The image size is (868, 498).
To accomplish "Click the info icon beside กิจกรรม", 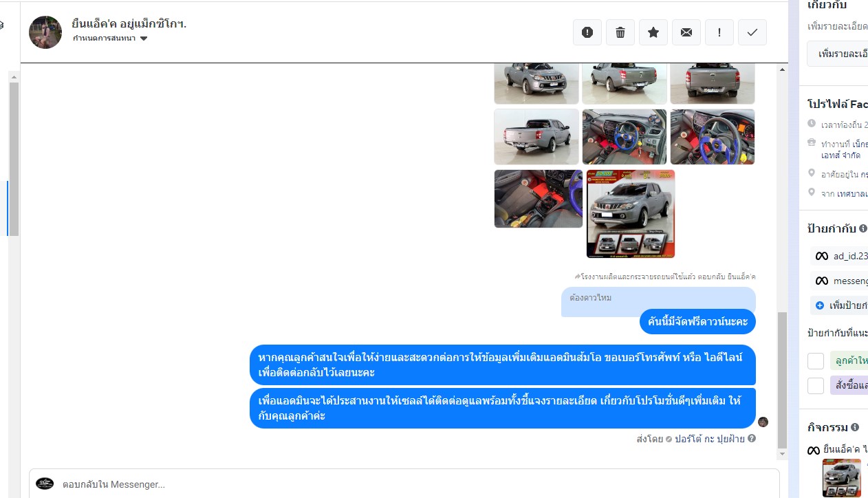I will click(x=855, y=427).
